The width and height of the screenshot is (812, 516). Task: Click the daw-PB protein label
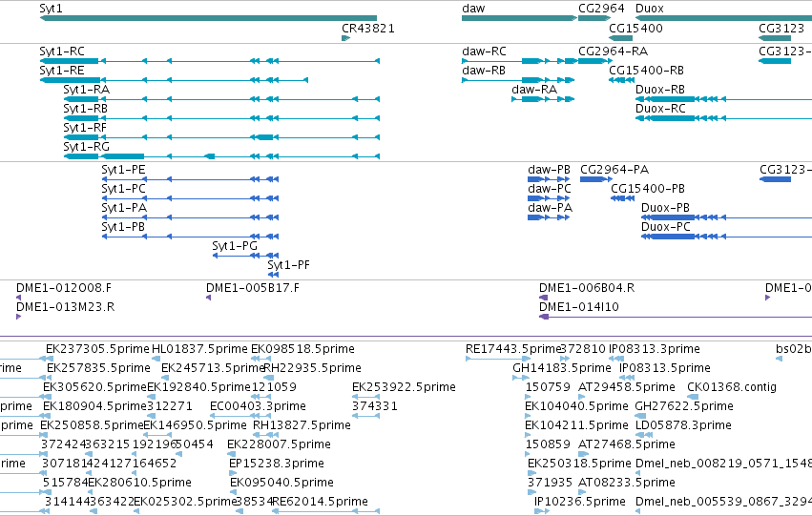coord(549,170)
